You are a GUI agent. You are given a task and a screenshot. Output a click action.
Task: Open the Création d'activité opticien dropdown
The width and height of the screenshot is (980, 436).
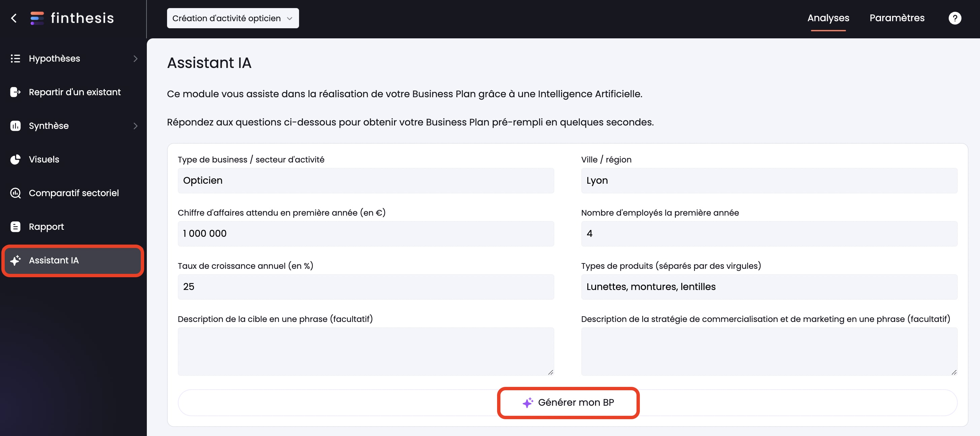click(x=233, y=18)
